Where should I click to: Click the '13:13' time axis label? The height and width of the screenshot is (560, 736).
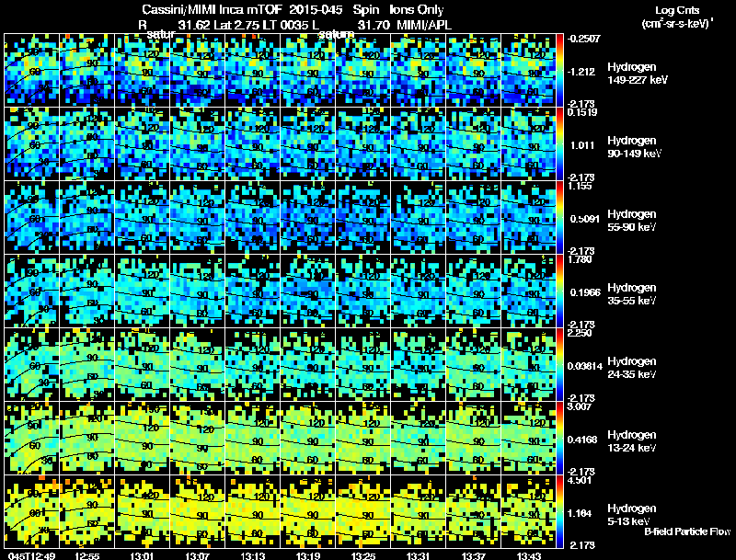pos(253,556)
